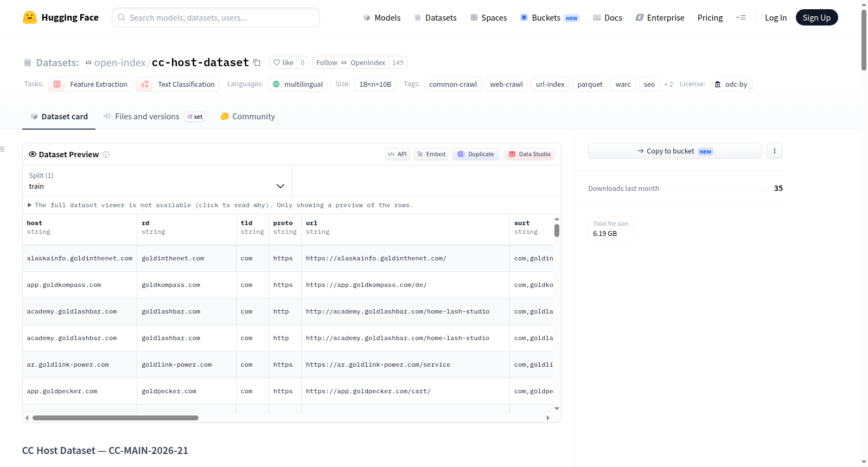Open the Split train dropdown
Viewport: 868px width, 467px height.
(x=157, y=181)
